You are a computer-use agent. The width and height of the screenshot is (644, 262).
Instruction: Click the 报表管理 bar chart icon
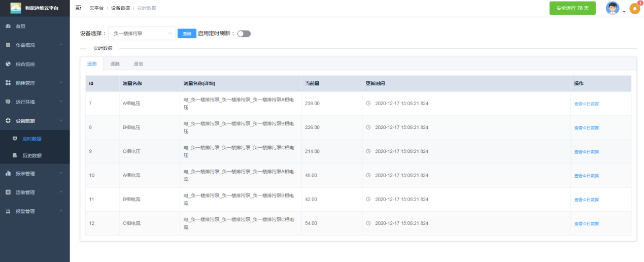pos(8,174)
